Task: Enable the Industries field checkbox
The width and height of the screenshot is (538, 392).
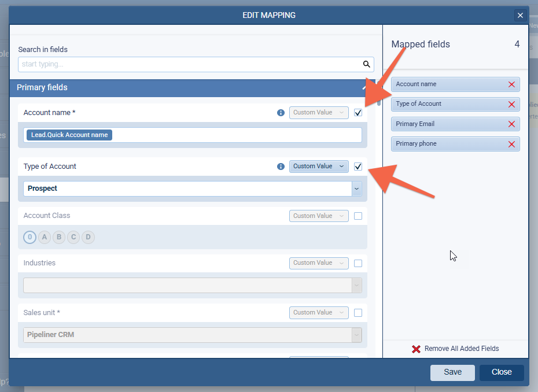Action: coord(358,263)
